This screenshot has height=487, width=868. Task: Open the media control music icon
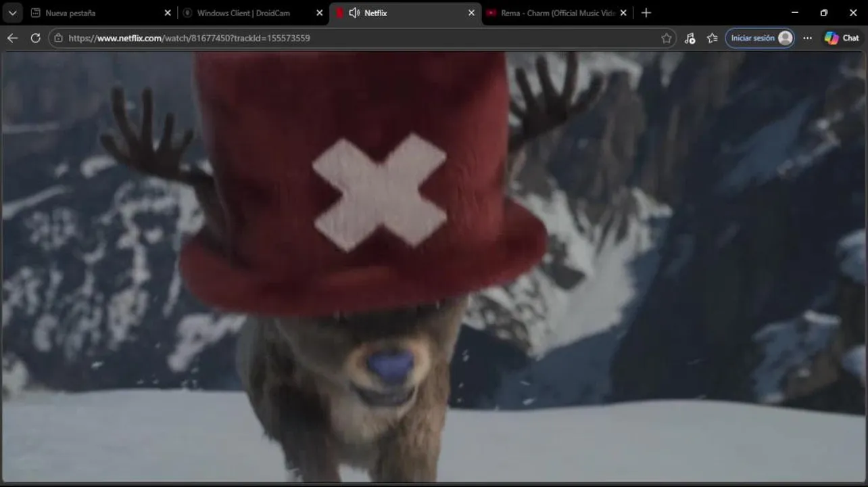coord(690,38)
